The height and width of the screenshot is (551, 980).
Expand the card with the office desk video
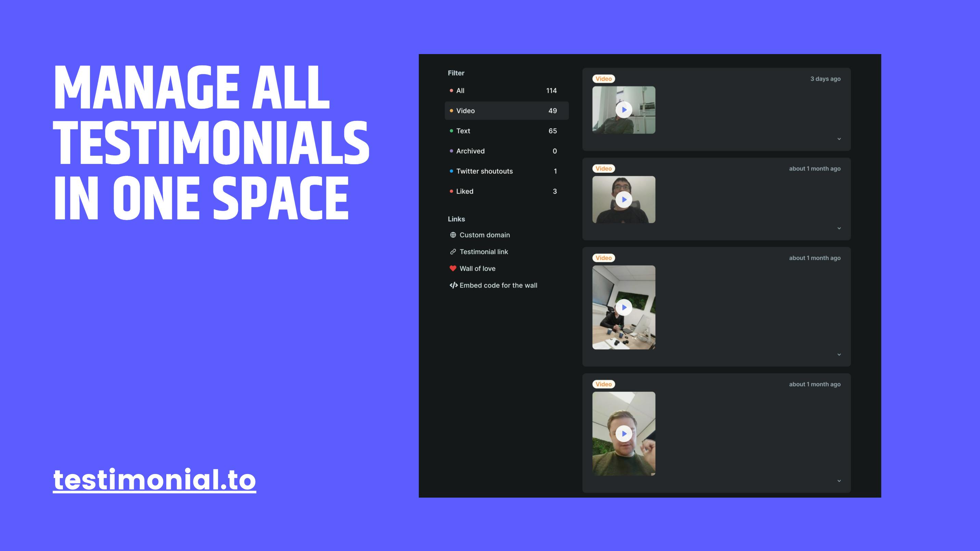pyautogui.click(x=839, y=355)
